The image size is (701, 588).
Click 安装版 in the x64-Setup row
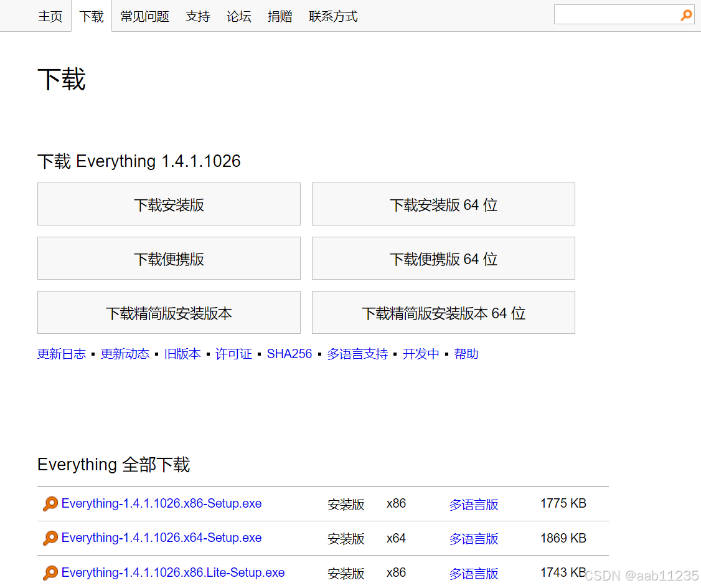(x=346, y=539)
